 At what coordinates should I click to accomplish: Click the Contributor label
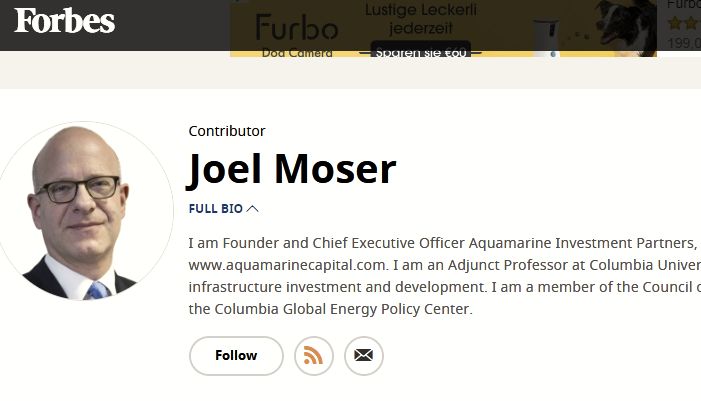pyautogui.click(x=227, y=131)
